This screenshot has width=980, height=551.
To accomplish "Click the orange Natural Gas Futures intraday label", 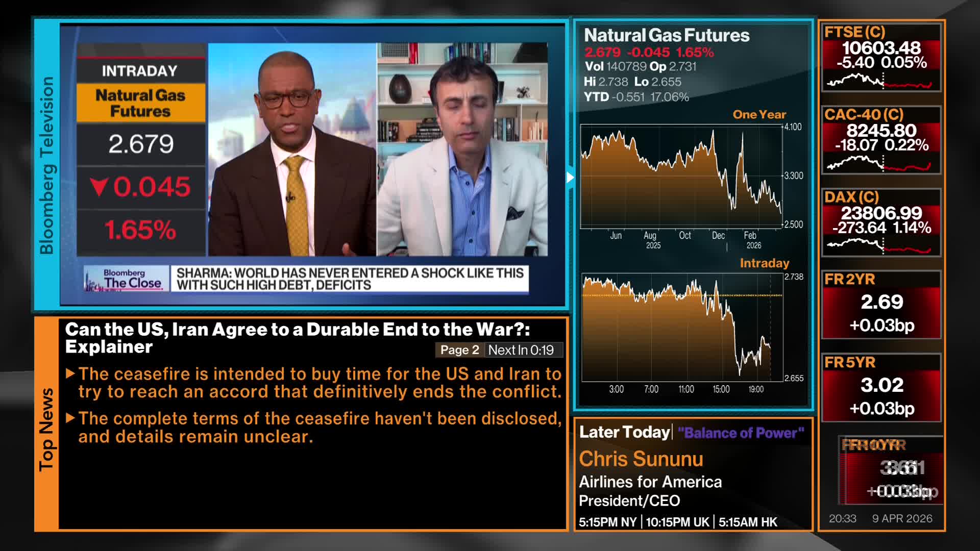I will tap(140, 103).
